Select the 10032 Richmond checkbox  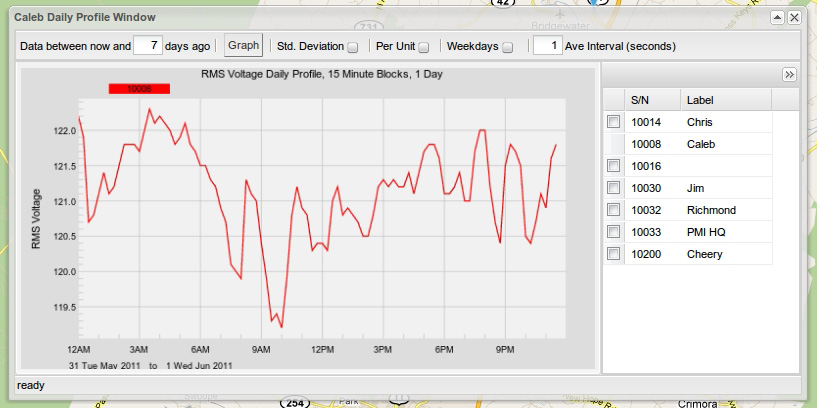pos(614,210)
